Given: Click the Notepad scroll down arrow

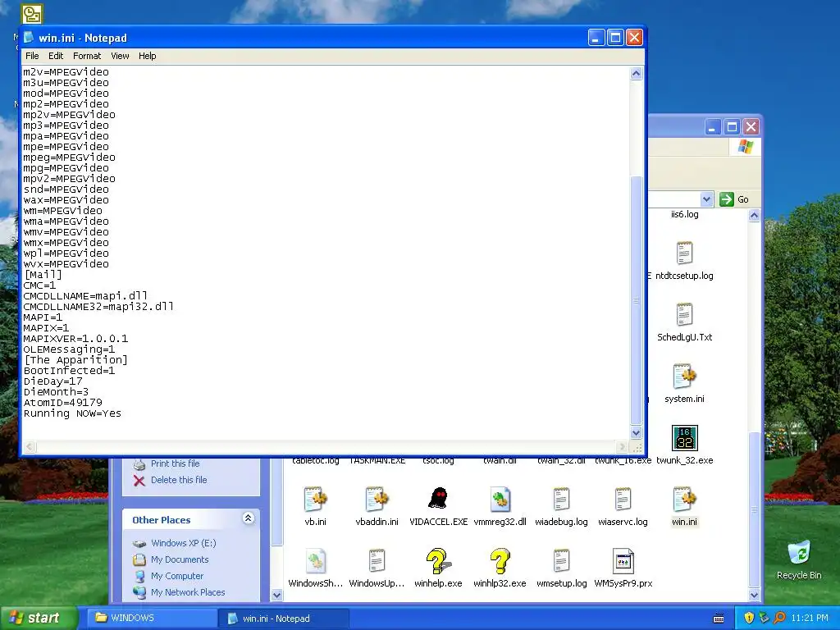Looking at the screenshot, I should [x=636, y=432].
